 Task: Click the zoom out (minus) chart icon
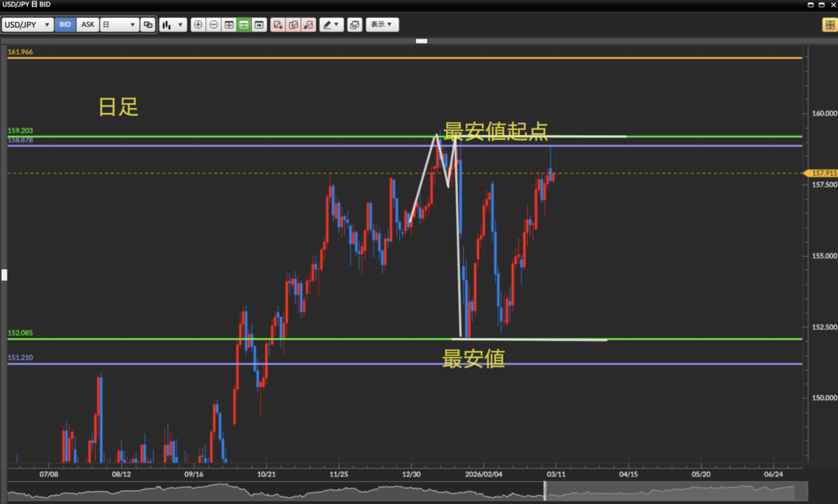click(x=214, y=25)
